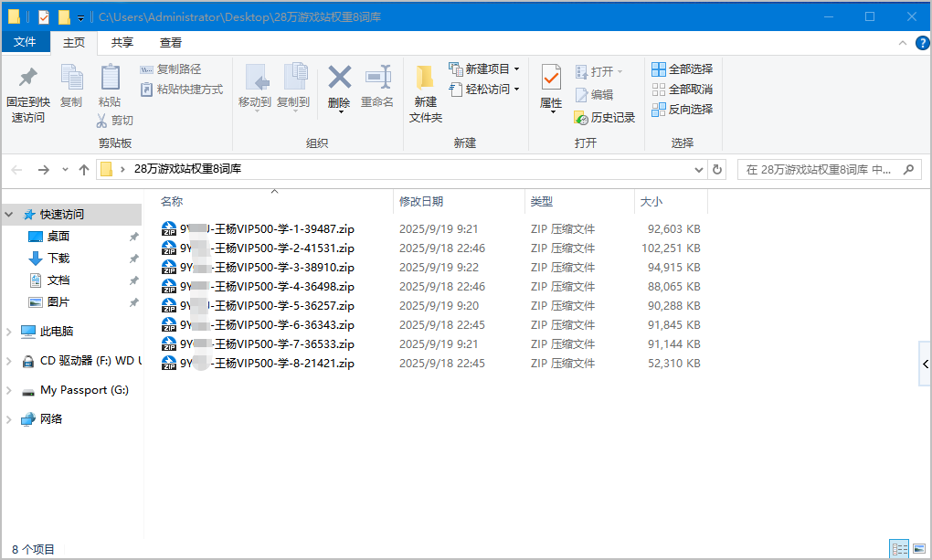
Task: Click 复制路径 (Copy path) button
Action: [x=171, y=69]
